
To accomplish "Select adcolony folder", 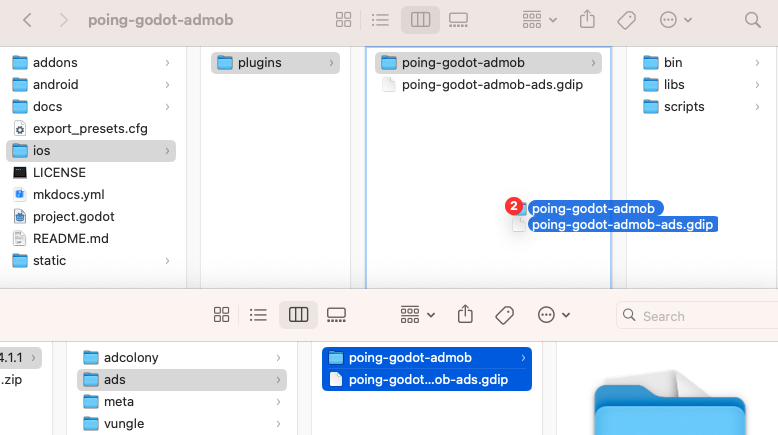I will [x=182, y=358].
